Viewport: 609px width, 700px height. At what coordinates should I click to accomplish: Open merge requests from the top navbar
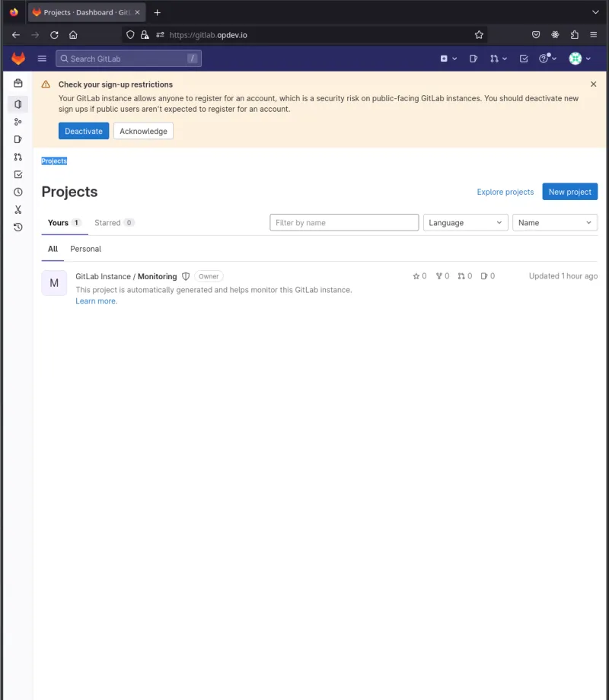tap(494, 58)
